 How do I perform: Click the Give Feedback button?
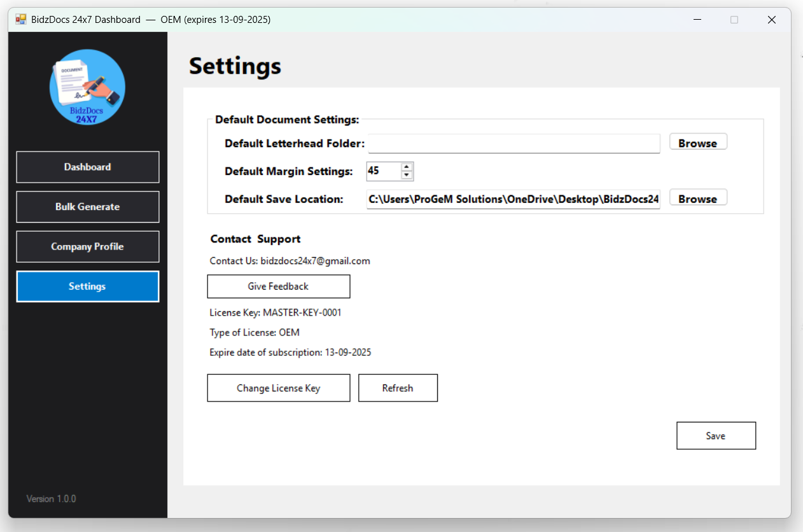278,286
